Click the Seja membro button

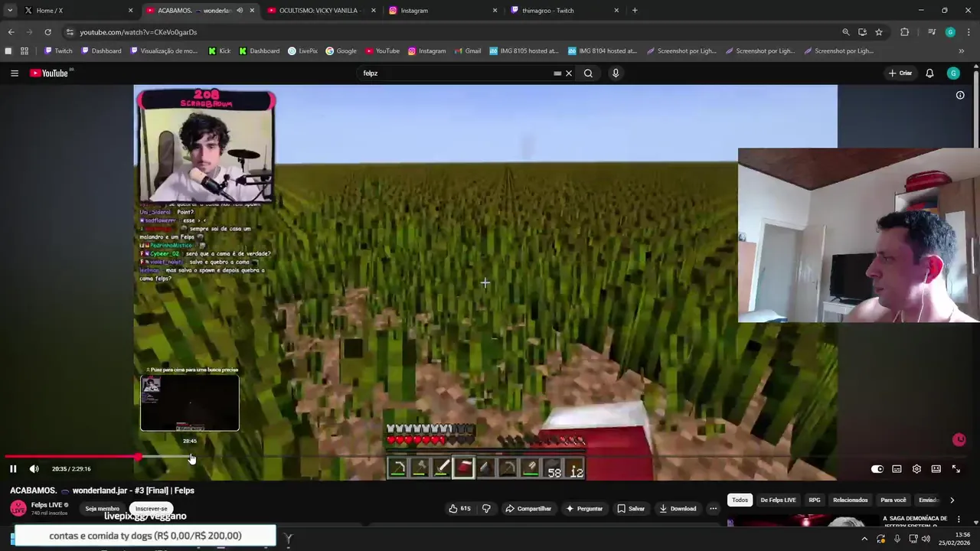pyautogui.click(x=102, y=509)
